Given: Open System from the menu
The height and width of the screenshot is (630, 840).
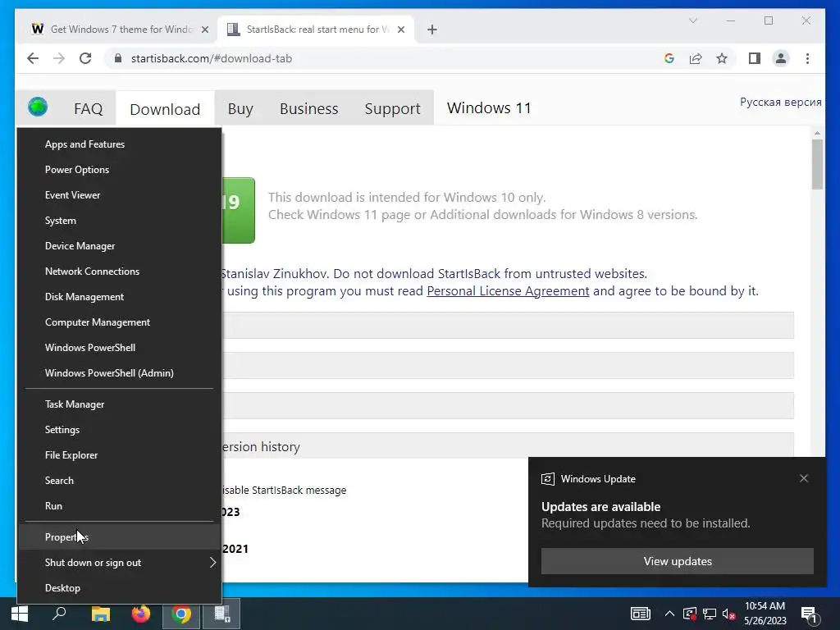Looking at the screenshot, I should click(x=120, y=220).
